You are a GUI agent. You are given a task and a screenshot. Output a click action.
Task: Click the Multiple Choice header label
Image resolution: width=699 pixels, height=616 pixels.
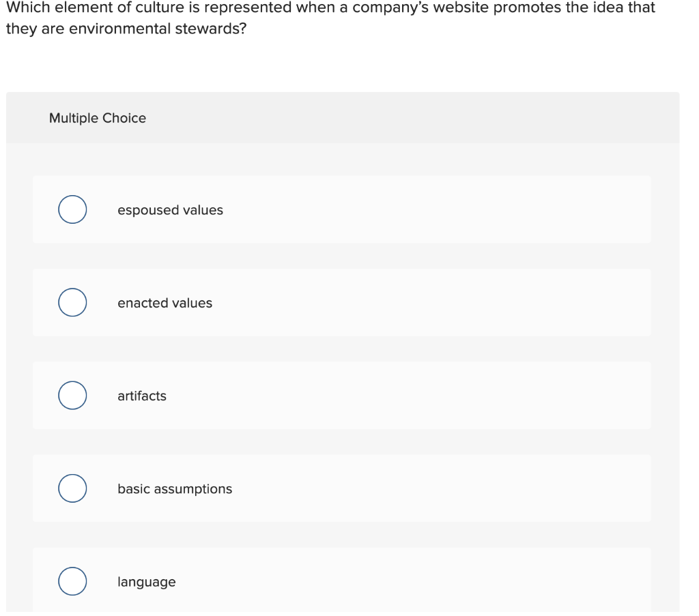(98, 117)
